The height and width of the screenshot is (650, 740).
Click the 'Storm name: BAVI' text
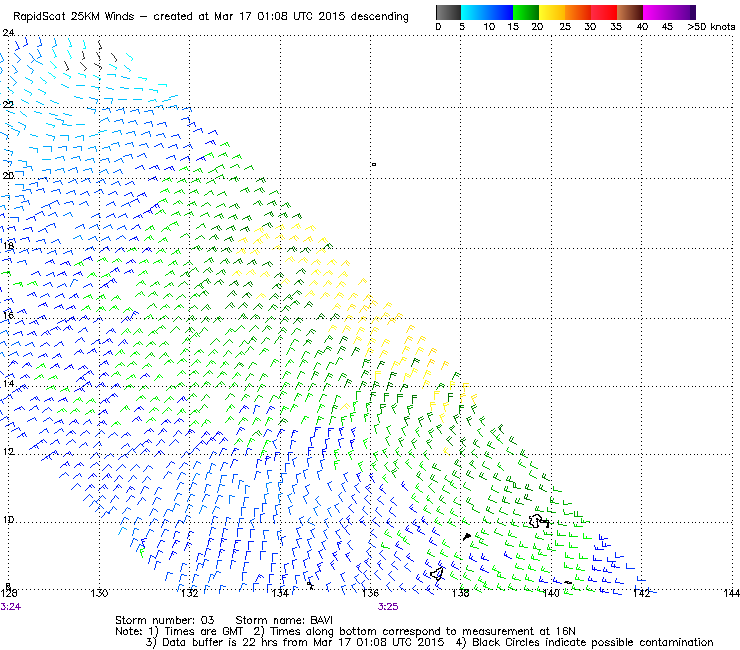tap(284, 620)
